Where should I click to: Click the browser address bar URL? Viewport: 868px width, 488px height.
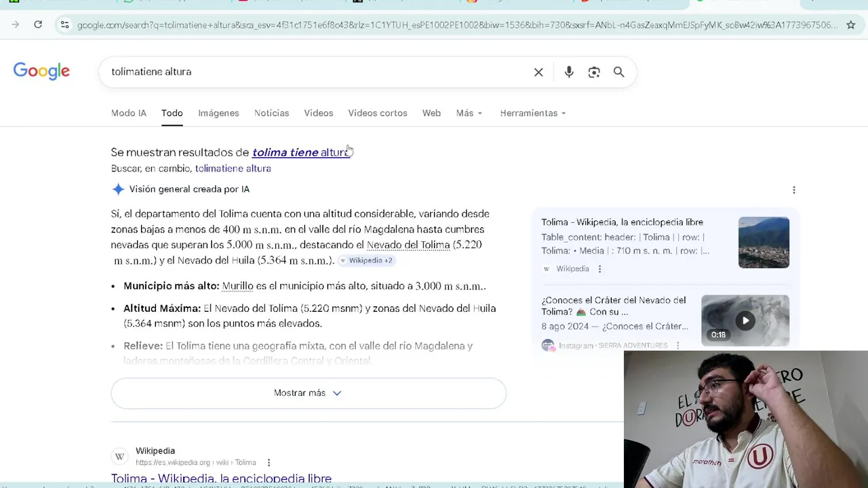tap(457, 25)
